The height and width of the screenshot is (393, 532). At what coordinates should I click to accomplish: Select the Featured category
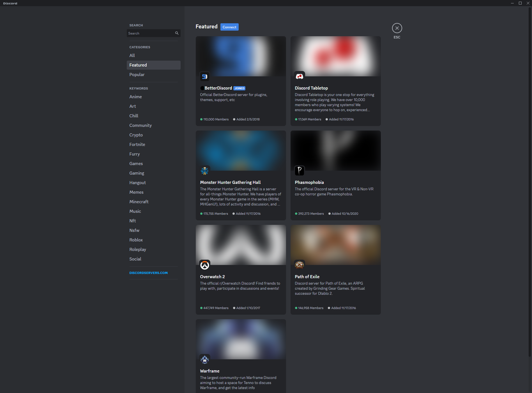click(153, 65)
